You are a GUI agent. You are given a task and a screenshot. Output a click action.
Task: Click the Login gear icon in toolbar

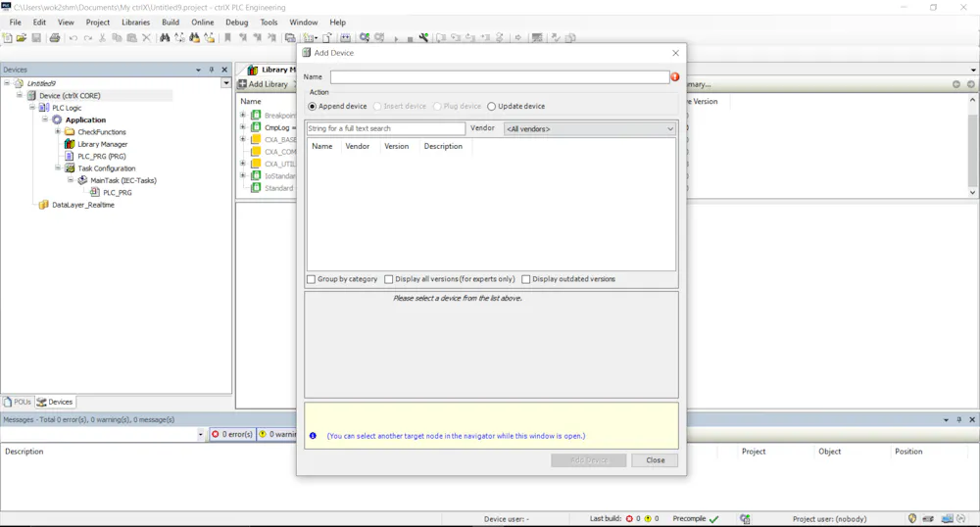pos(365,37)
